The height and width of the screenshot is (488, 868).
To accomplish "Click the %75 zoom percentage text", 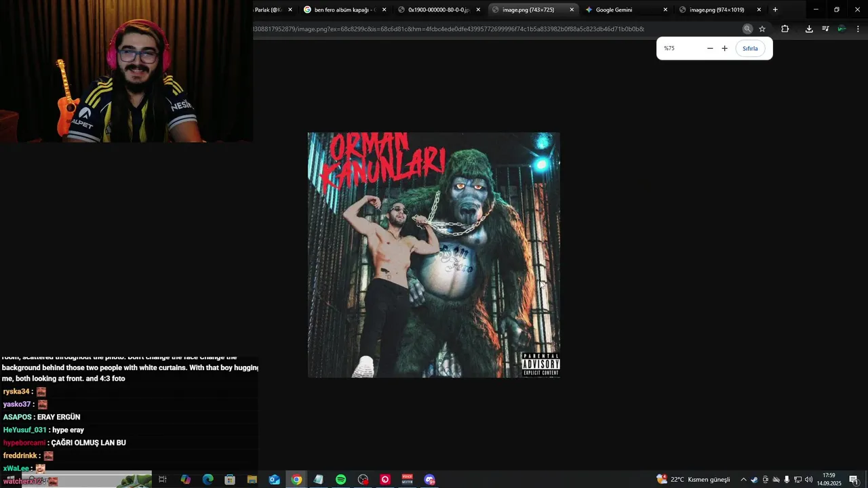I will coord(669,48).
